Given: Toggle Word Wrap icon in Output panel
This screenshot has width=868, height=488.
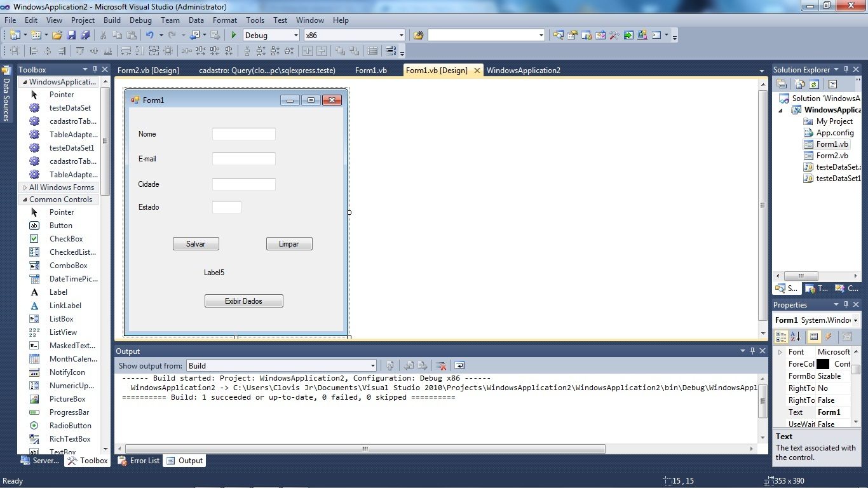Looking at the screenshot, I should [459, 365].
